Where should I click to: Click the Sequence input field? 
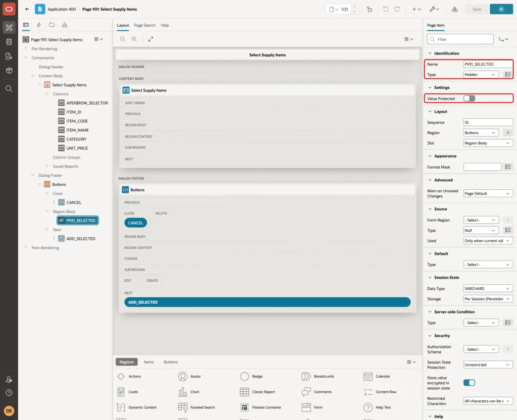tap(488, 122)
